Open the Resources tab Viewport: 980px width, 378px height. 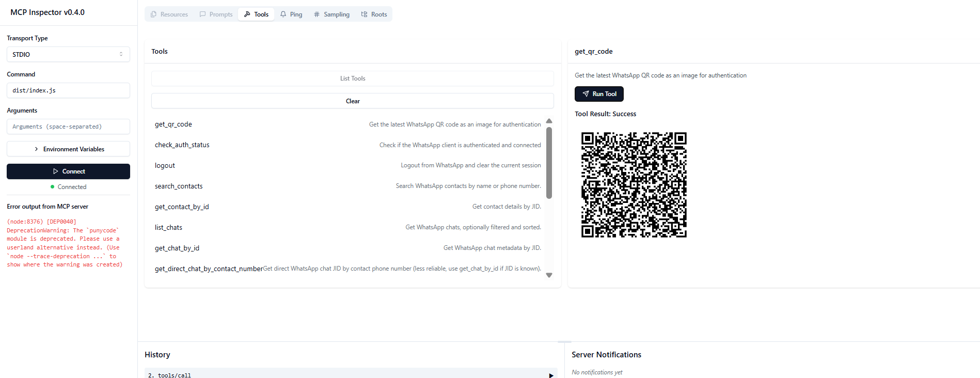(169, 14)
